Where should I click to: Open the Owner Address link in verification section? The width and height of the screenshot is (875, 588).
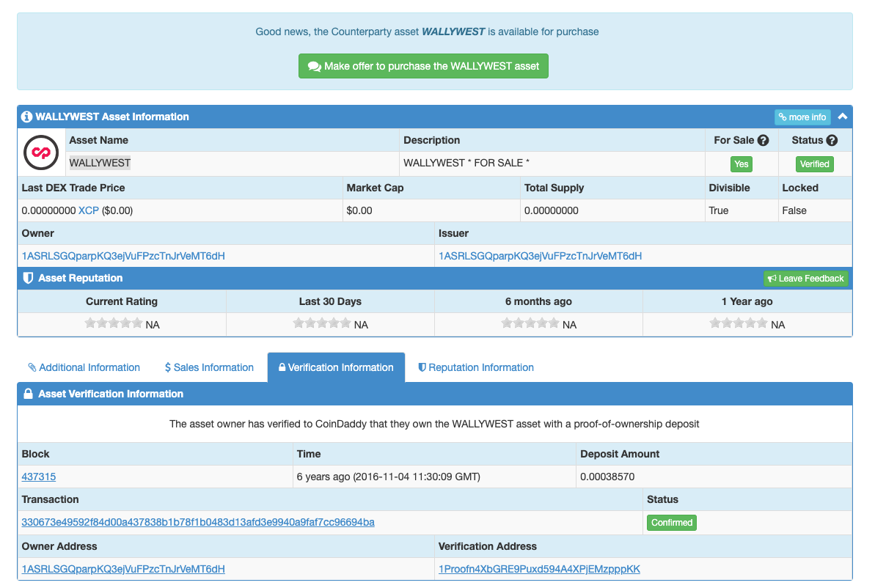click(x=123, y=569)
